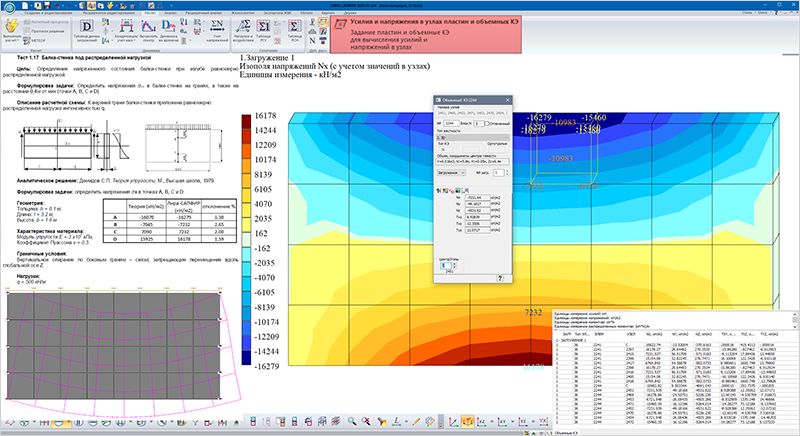Toggle the highlighted display mode button in bottom-left toolbar
Viewport: 800px width, 436px height.
click(60, 423)
